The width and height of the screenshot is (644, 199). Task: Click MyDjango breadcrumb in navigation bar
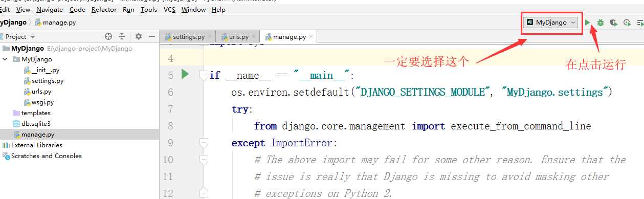click(x=13, y=23)
